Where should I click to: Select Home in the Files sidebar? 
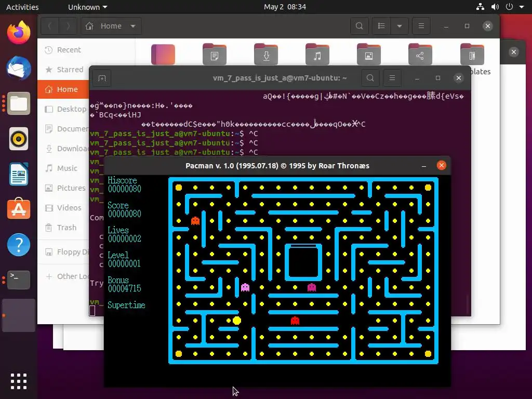pyautogui.click(x=63, y=89)
